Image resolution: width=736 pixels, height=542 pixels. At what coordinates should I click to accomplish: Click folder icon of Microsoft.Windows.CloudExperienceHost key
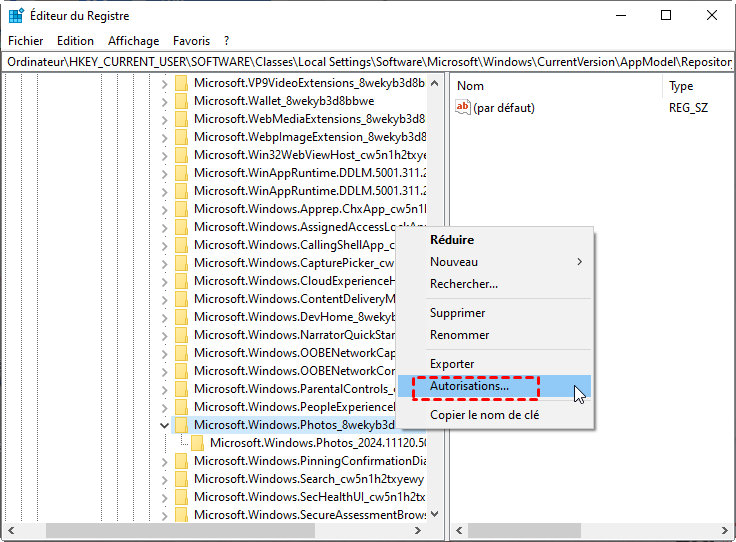pyautogui.click(x=181, y=281)
